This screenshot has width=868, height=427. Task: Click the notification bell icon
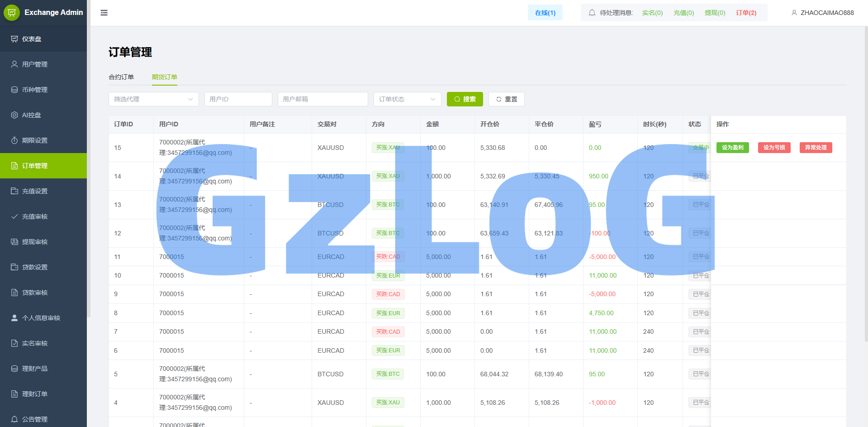click(592, 13)
